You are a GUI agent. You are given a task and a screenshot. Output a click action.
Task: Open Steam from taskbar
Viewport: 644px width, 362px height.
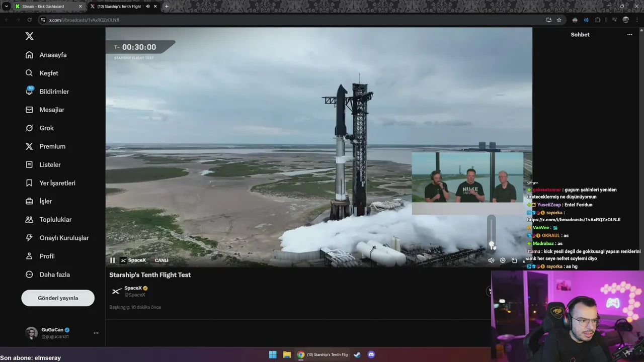357,354
